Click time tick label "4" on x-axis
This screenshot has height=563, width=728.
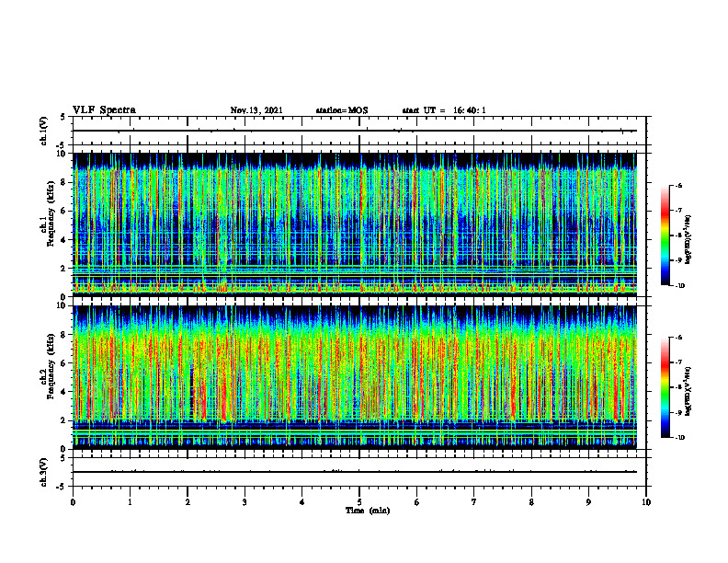click(x=302, y=502)
